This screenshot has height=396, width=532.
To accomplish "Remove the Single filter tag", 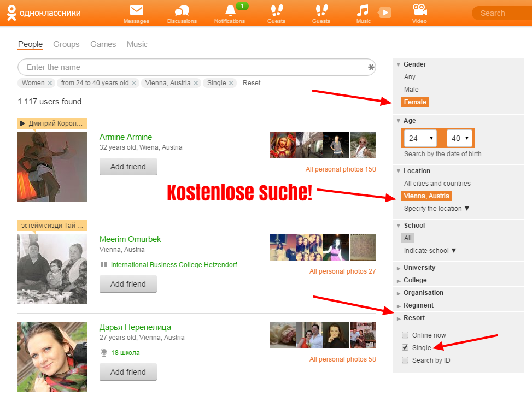I will (231, 83).
